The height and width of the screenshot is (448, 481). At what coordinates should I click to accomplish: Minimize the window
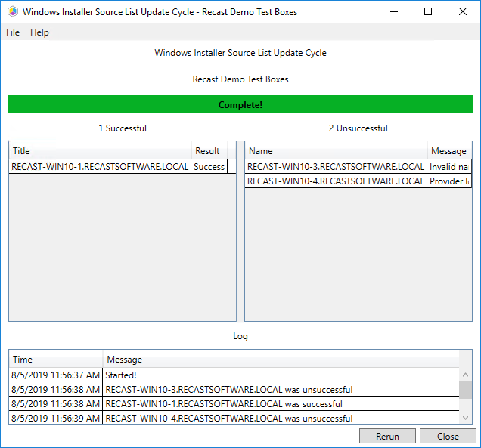coord(394,12)
